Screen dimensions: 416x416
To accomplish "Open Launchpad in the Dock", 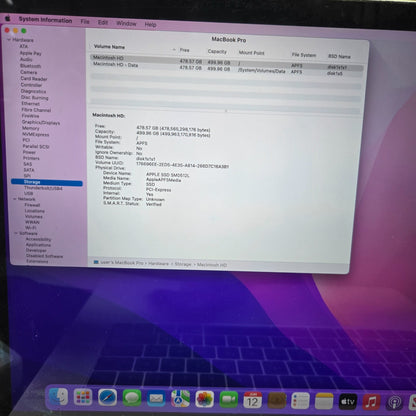I will click(x=83, y=397).
